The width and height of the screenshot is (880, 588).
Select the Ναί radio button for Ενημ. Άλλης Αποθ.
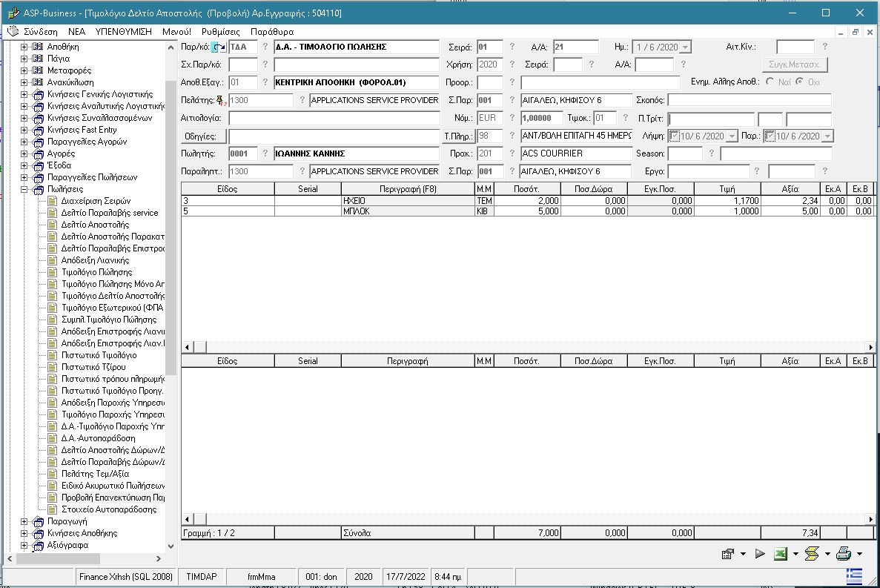(770, 82)
